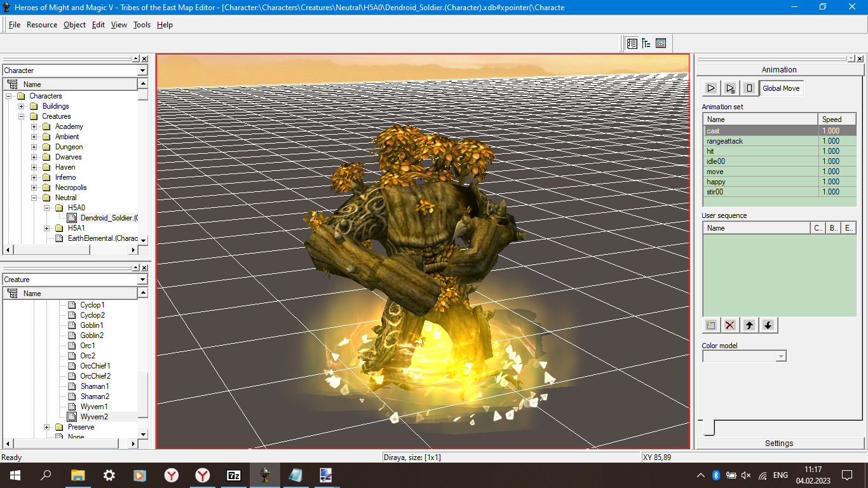
Task: Play the user sequence list
Action: 730,88
